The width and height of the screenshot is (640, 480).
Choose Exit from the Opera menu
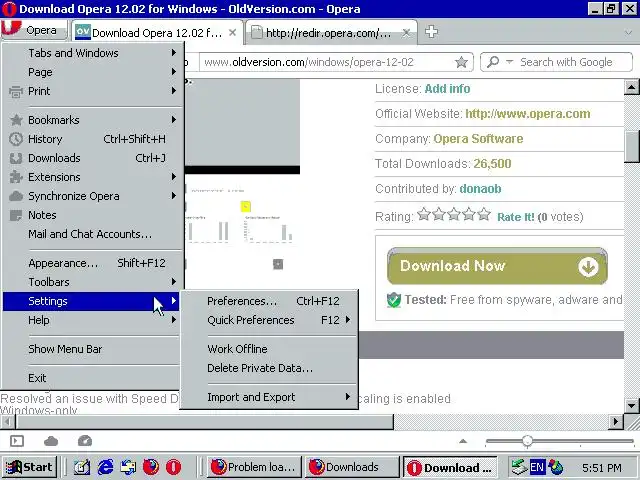point(92,378)
